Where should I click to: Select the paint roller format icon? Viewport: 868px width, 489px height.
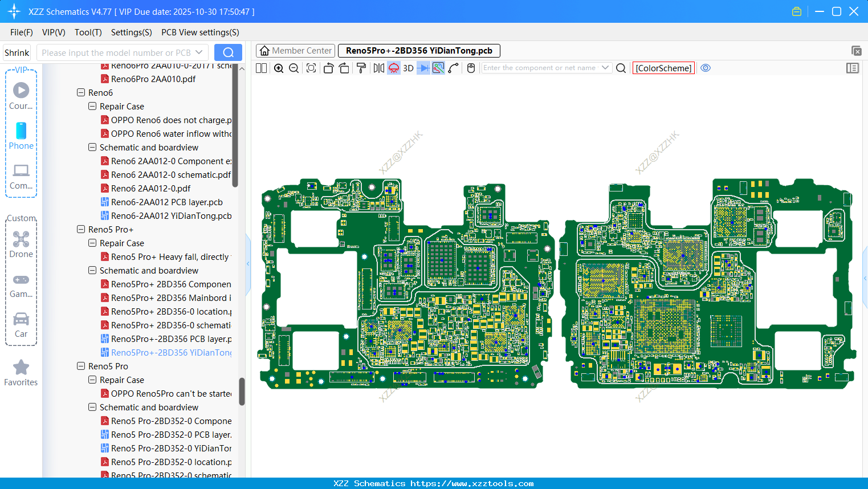361,68
